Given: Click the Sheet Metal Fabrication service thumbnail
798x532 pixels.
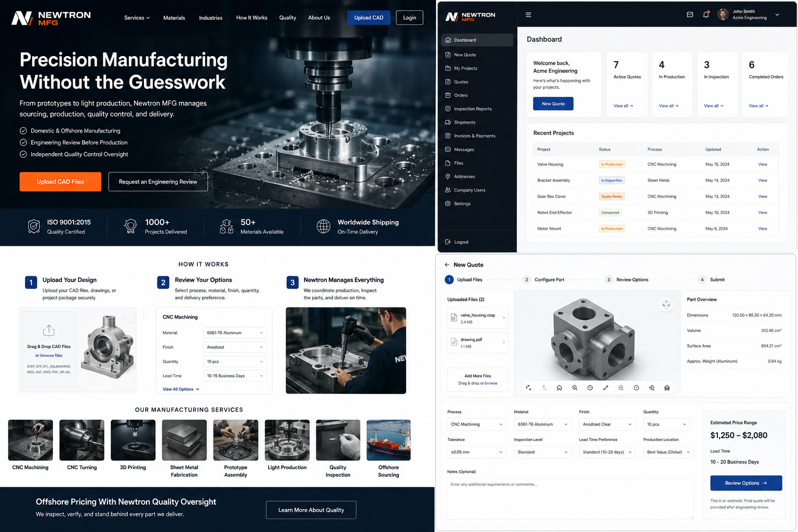Looking at the screenshot, I should click(184, 440).
